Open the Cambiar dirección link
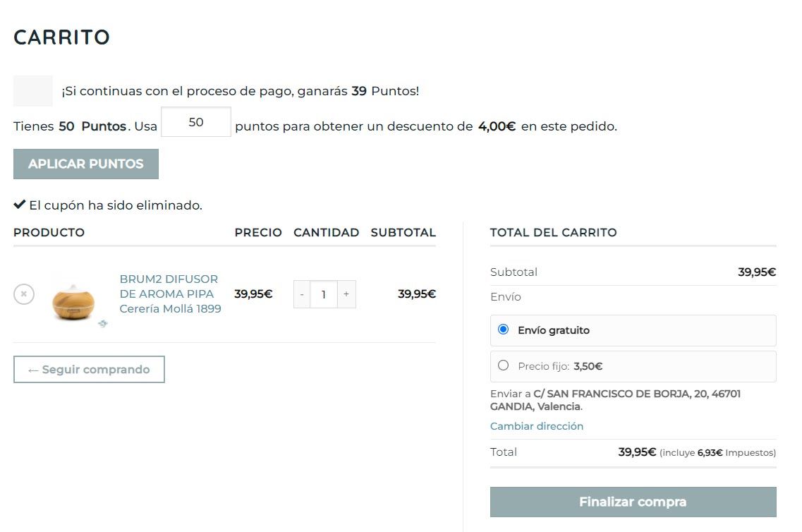 537,426
